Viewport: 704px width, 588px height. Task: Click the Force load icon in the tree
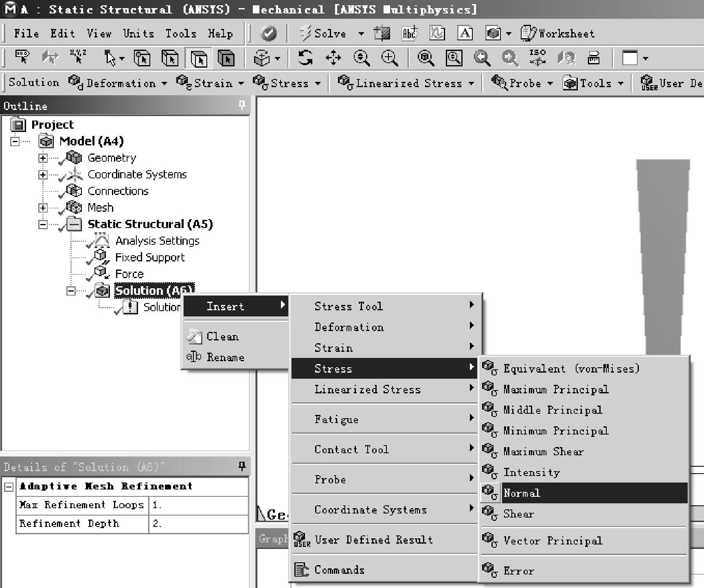coord(101,272)
